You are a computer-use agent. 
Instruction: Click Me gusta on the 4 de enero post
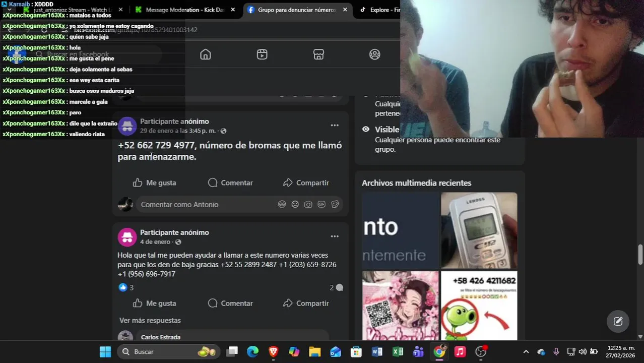(154, 303)
